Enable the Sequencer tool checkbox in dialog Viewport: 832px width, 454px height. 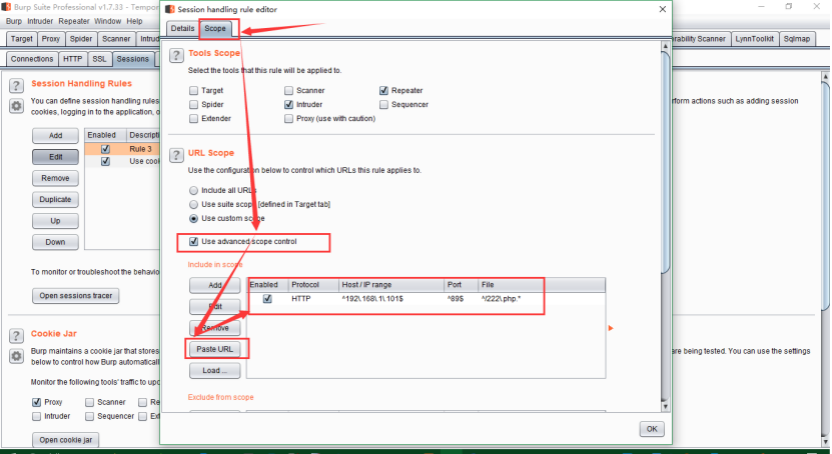click(384, 104)
